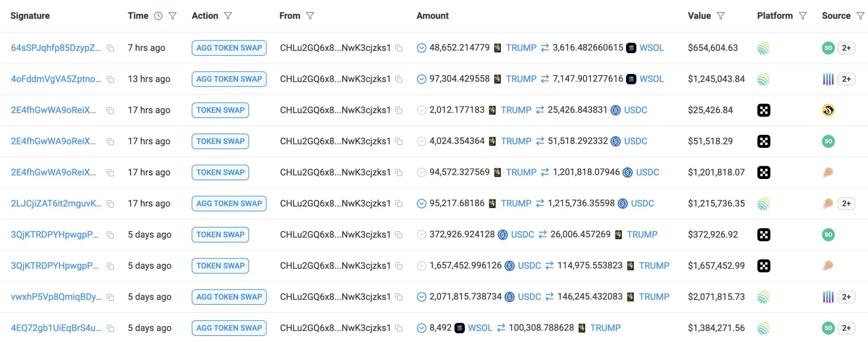This screenshot has width=868, height=343.
Task: Filter by Platform column
Action: coord(803,16)
